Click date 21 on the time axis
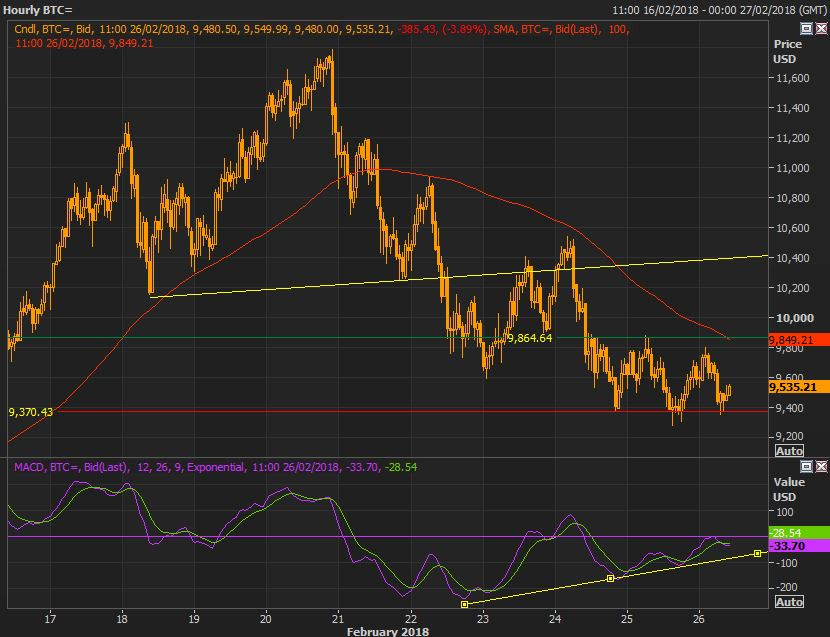 (338, 618)
